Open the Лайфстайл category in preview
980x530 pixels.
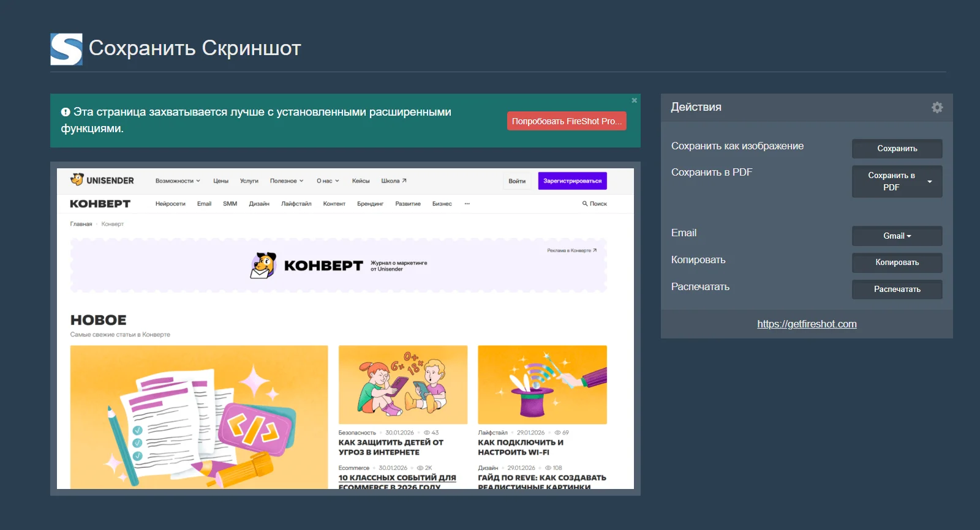pyautogui.click(x=296, y=204)
